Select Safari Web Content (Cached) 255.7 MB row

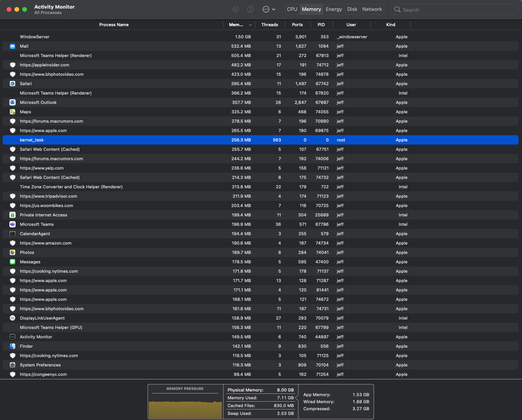[x=261, y=149]
